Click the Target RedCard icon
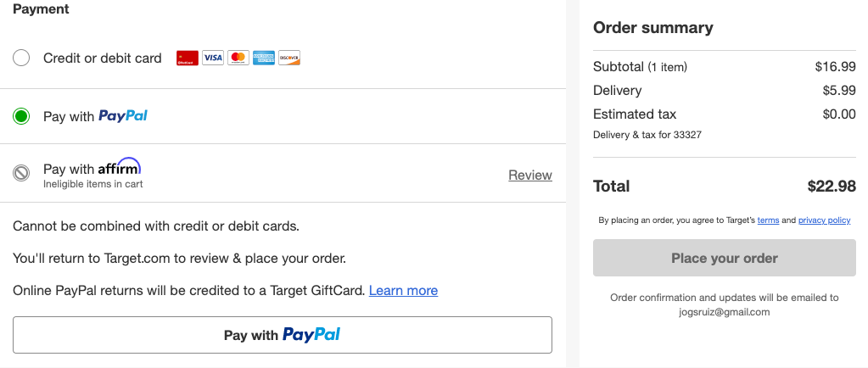 (x=188, y=59)
